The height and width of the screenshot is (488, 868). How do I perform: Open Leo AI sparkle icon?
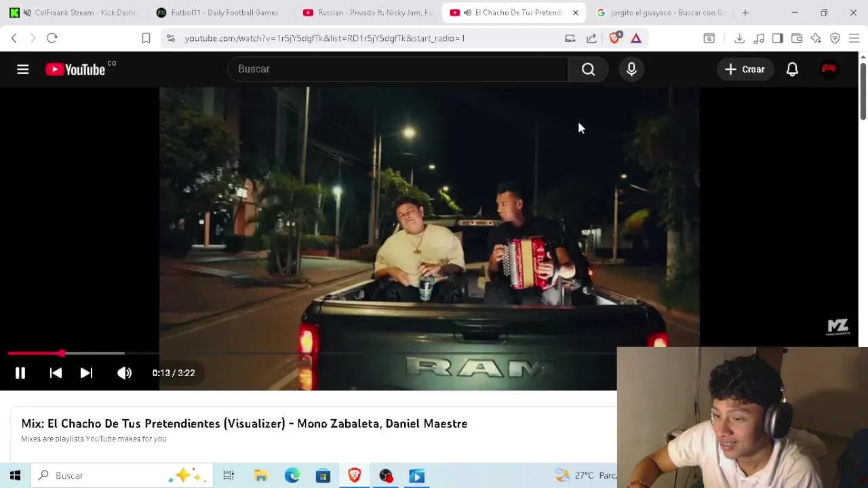[x=816, y=39]
